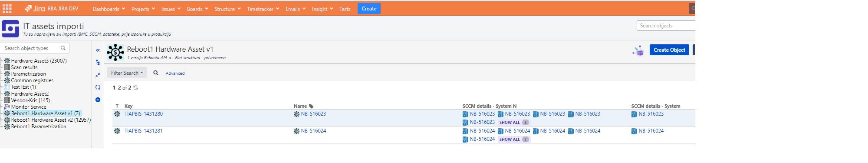Click the tag icon next to Name column
Screen dimensions: 868x163
point(311,106)
